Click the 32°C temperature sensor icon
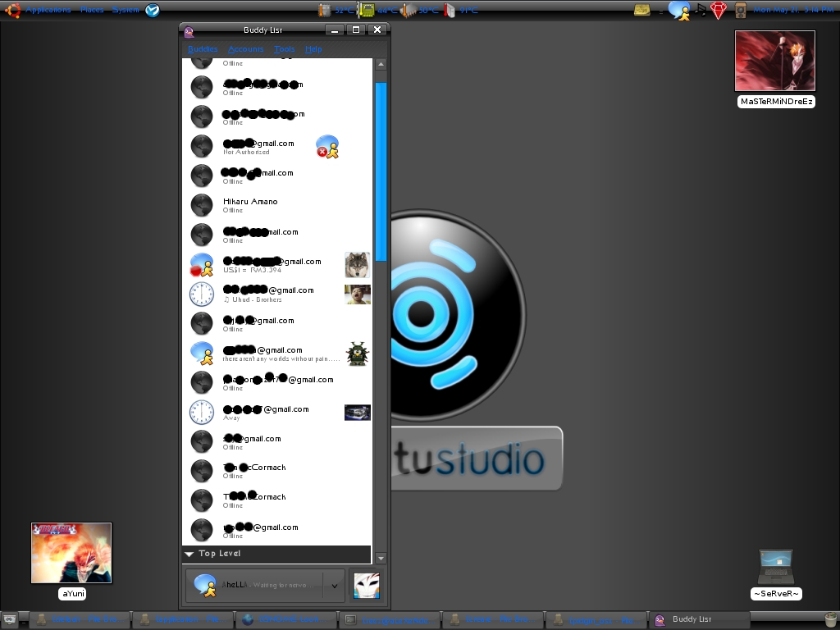The width and height of the screenshot is (840, 630). pos(325,10)
